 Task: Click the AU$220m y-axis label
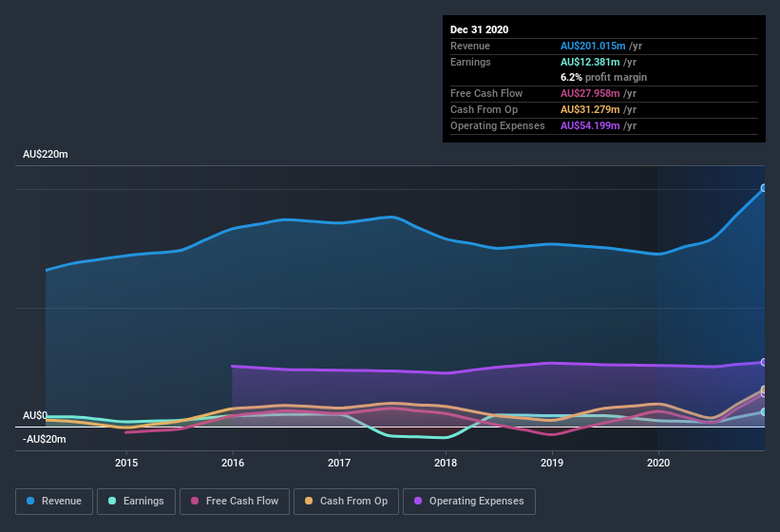[45, 154]
